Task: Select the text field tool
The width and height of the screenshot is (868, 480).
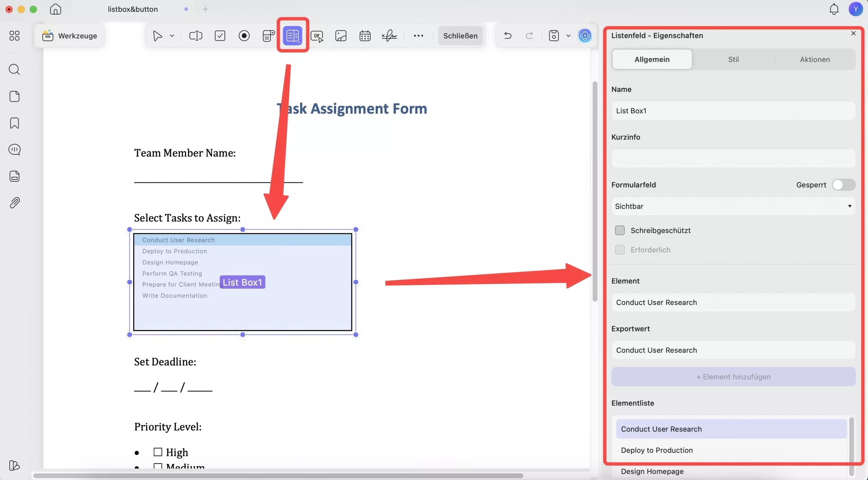Action: [196, 36]
